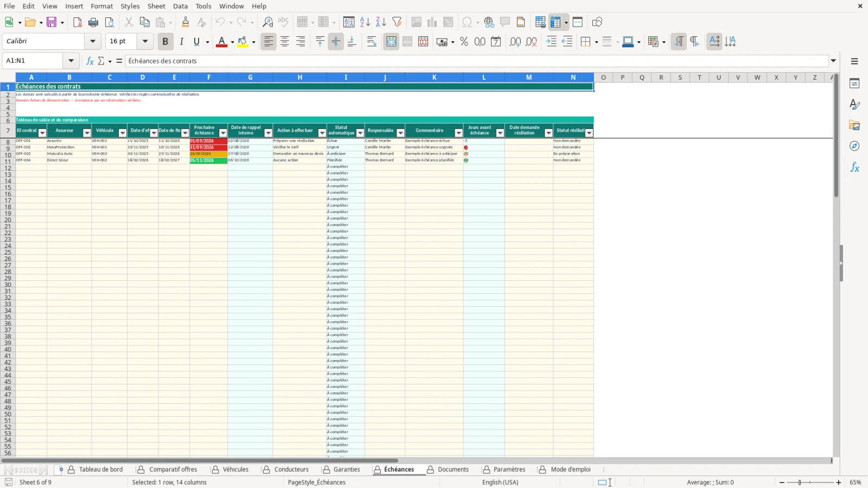Screen dimensions: 868x488
Task: Open Find and Replace icon
Action: (267, 22)
